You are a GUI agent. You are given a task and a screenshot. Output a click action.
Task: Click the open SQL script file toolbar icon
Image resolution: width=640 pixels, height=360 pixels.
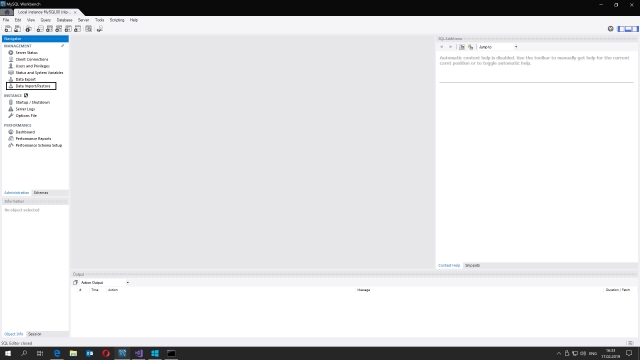[18, 29]
